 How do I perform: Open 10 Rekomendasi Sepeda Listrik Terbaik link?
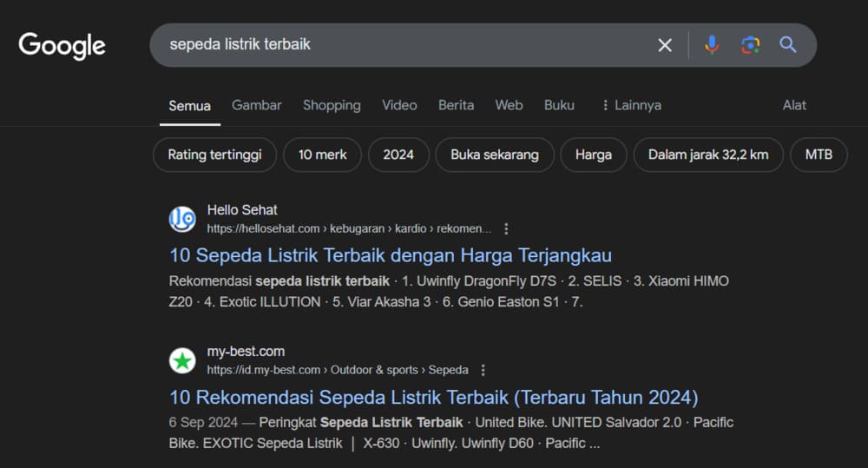[x=434, y=398]
